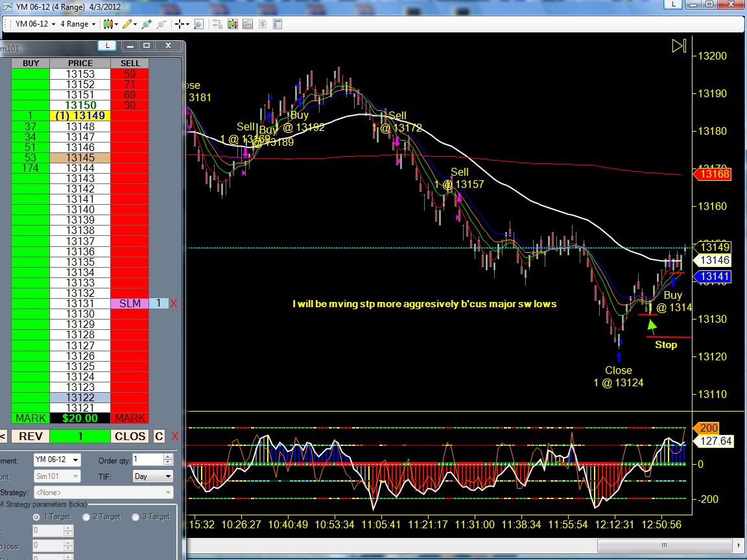The width and height of the screenshot is (747, 560).
Task: Decrease the Order qty stepper
Action: 168,463
